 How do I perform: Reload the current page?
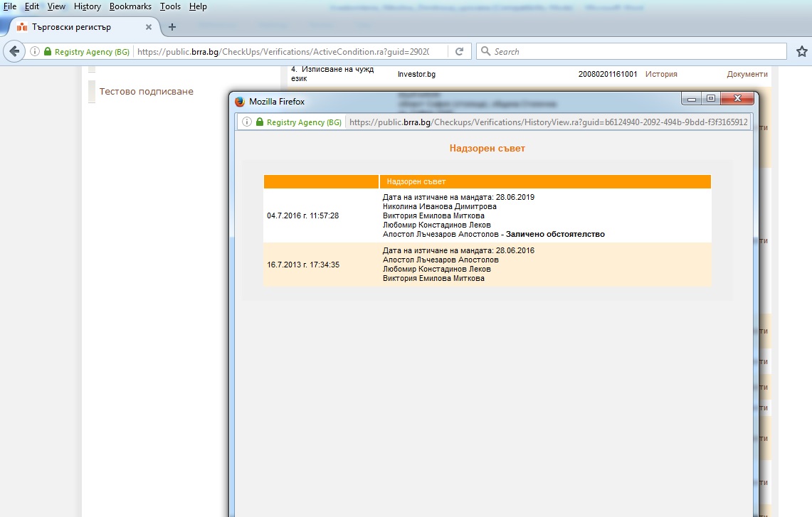click(x=459, y=51)
